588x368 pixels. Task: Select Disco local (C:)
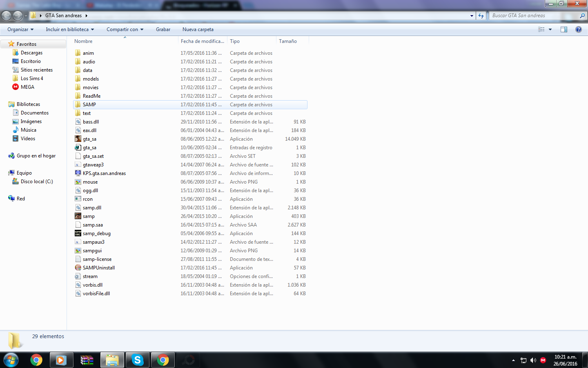coord(37,182)
